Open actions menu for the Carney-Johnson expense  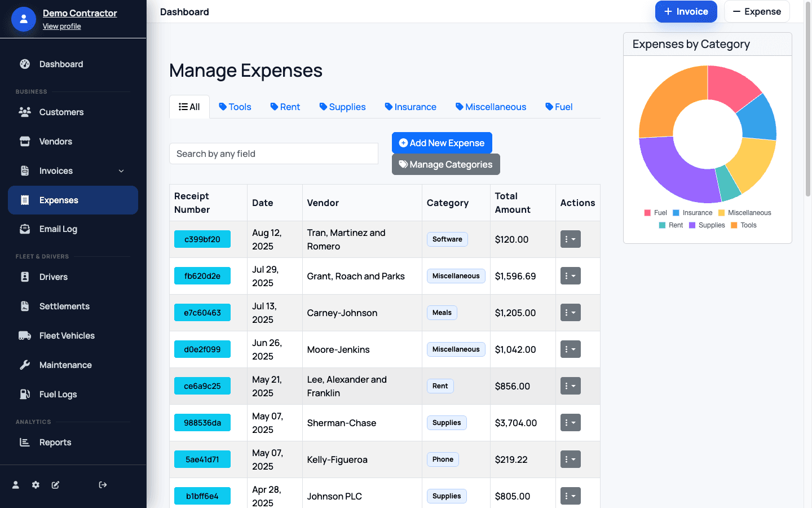click(571, 313)
